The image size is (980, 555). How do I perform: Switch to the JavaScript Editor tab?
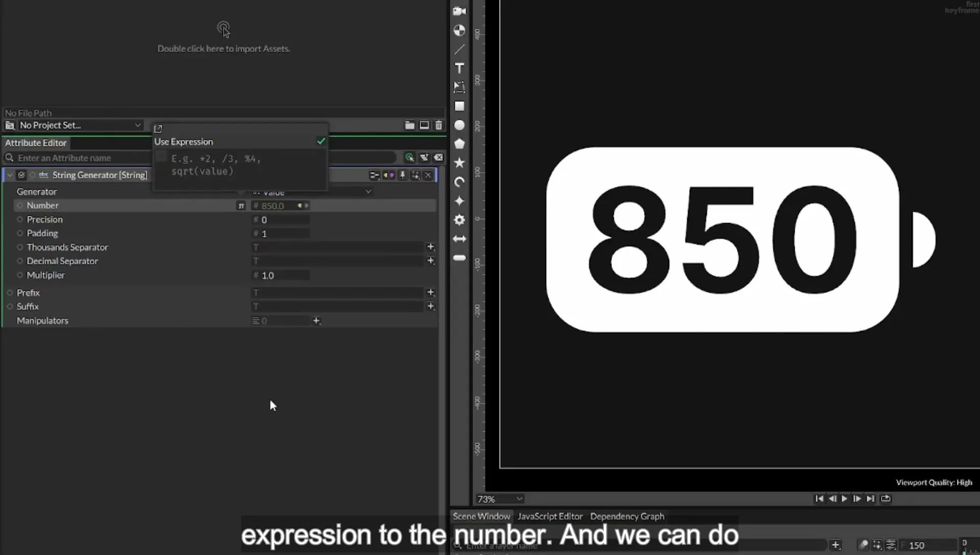550,516
